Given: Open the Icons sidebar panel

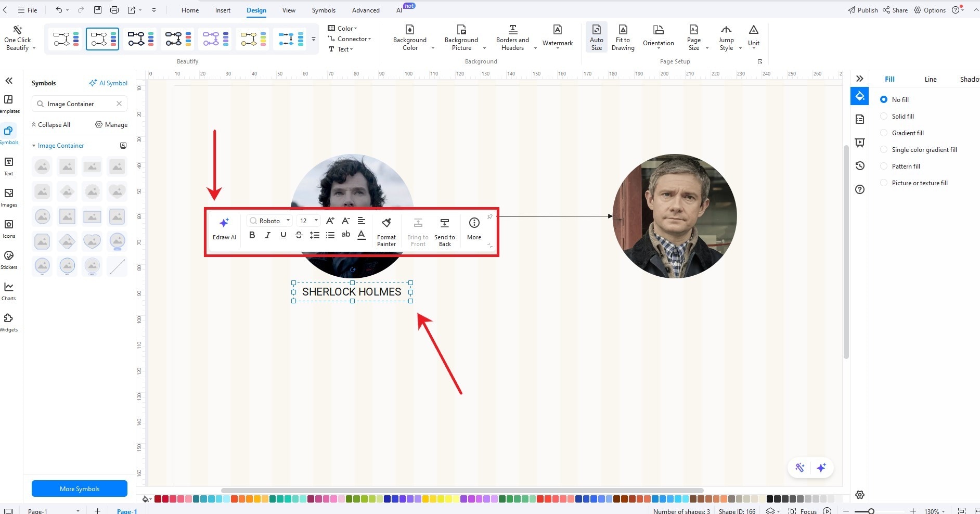Looking at the screenshot, I should coord(9,228).
